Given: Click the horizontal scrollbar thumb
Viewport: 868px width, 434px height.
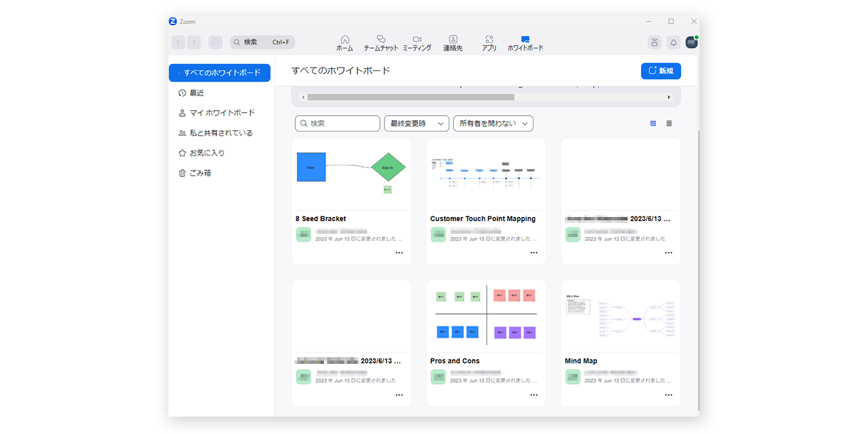Looking at the screenshot, I should [411, 97].
